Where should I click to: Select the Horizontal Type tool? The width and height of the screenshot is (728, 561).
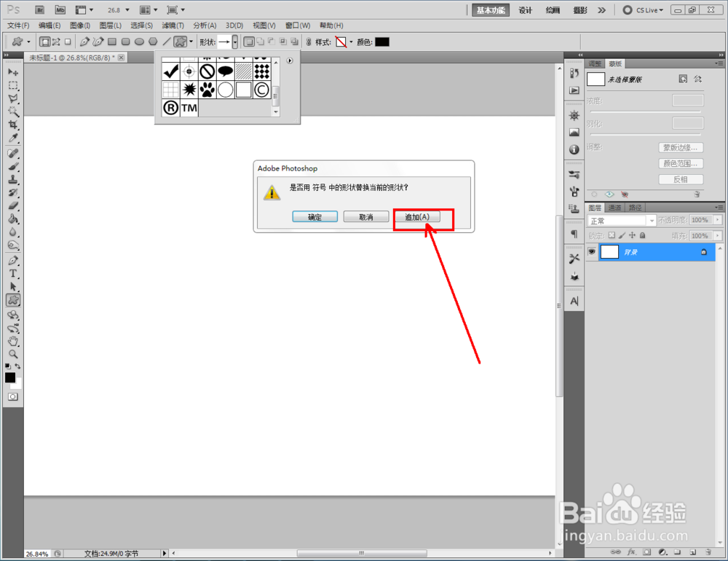(13, 274)
